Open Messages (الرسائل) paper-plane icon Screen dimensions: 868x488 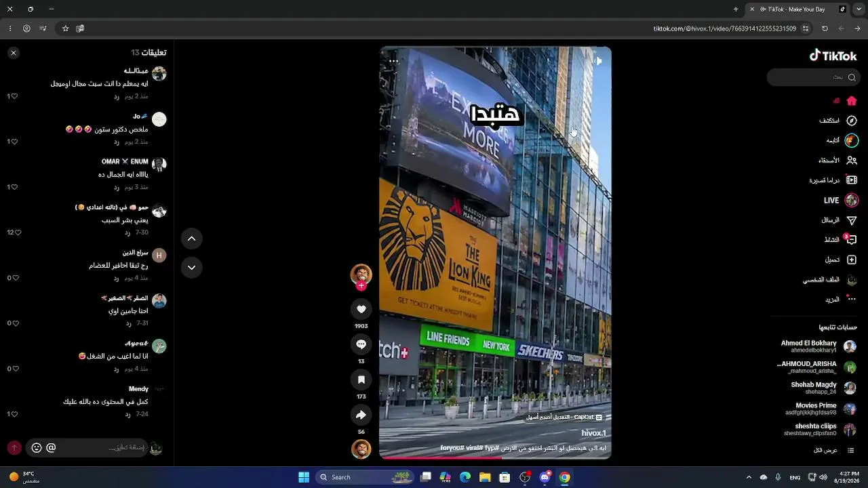coord(852,220)
